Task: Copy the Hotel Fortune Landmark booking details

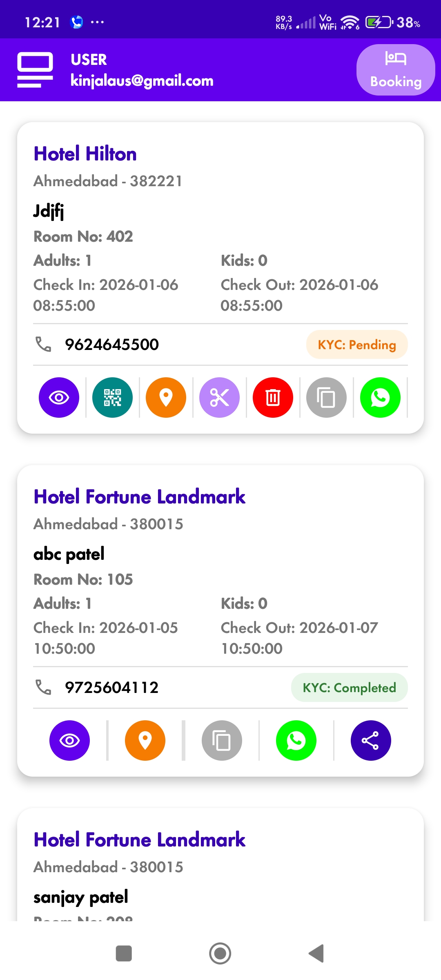Action: click(x=220, y=740)
